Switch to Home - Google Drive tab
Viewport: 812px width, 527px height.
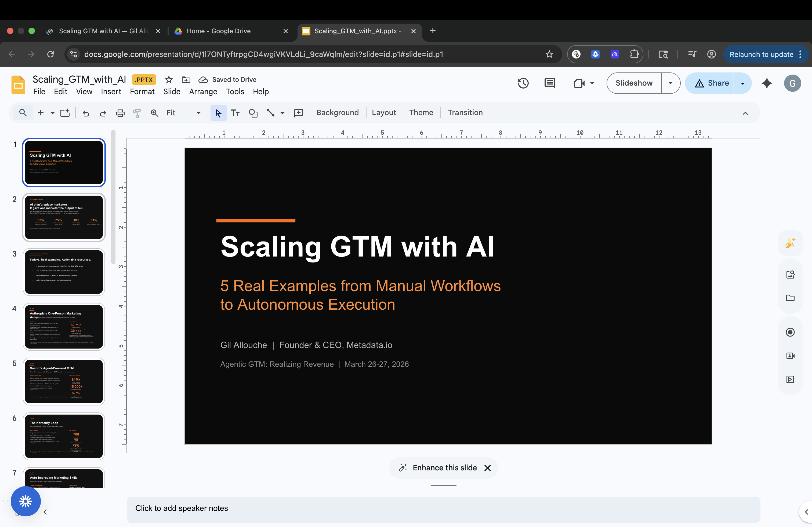[x=218, y=31]
